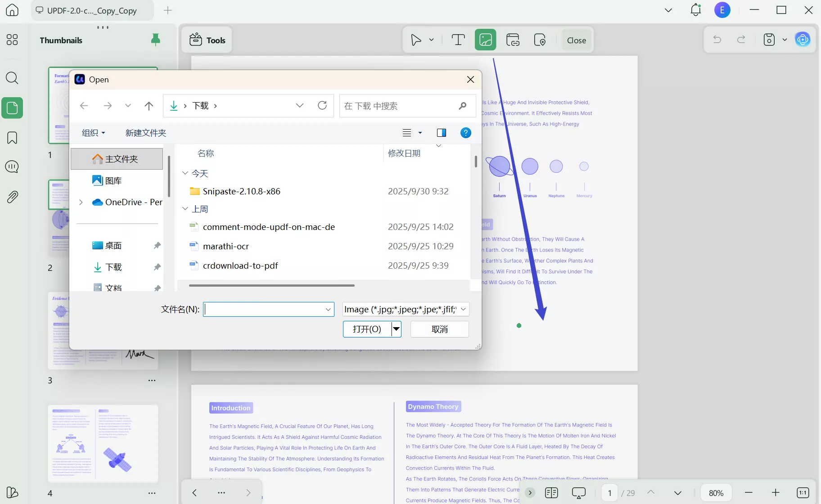Screen dimensions: 821x504
Task: Click the 打开(O) button
Action: pyautogui.click(x=367, y=329)
